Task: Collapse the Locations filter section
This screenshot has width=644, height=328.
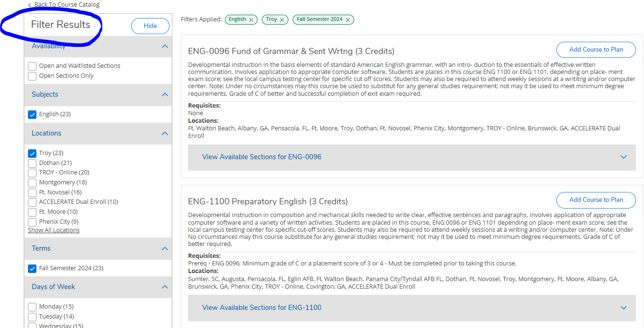Action: point(165,133)
